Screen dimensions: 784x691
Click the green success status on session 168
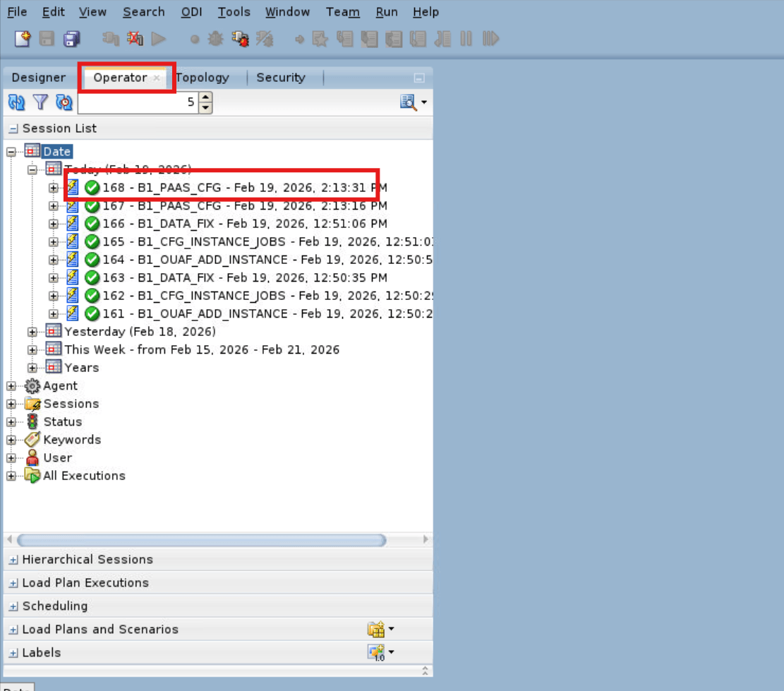[x=92, y=188]
